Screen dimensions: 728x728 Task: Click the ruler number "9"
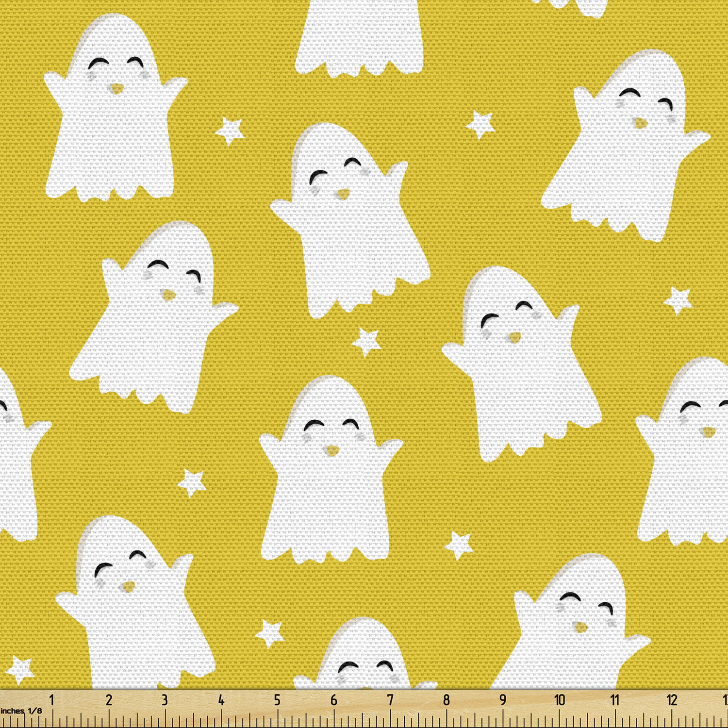point(503,700)
